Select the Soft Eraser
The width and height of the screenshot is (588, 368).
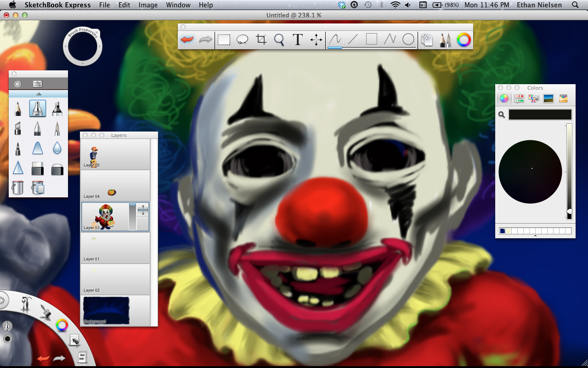coord(57,169)
